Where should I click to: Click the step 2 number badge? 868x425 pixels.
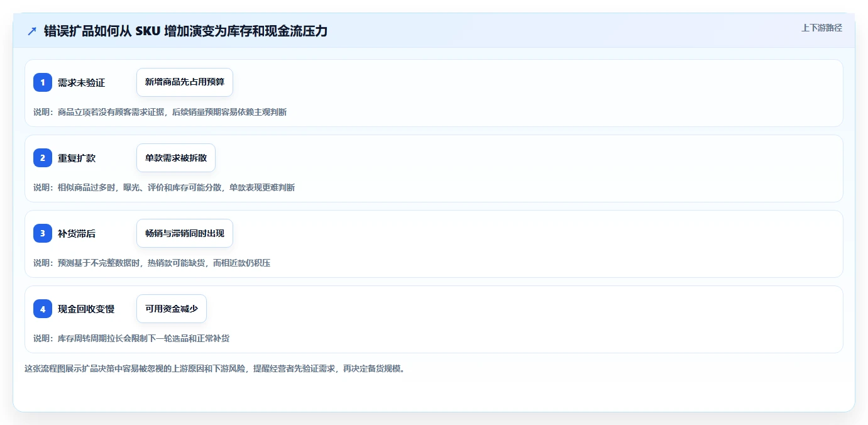[43, 158]
